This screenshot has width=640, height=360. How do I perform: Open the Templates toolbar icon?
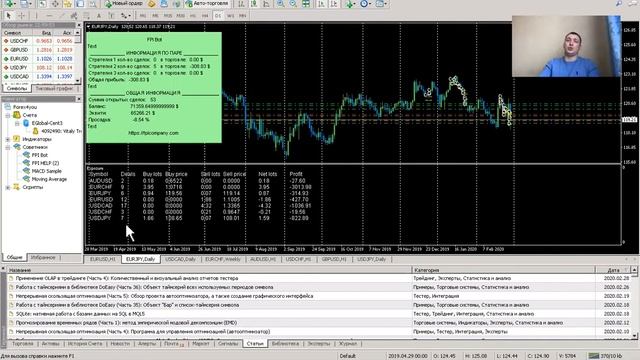tap(379, 4)
